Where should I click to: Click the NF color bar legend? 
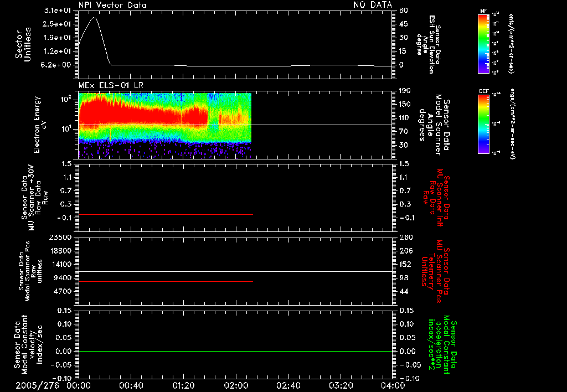[x=483, y=44]
